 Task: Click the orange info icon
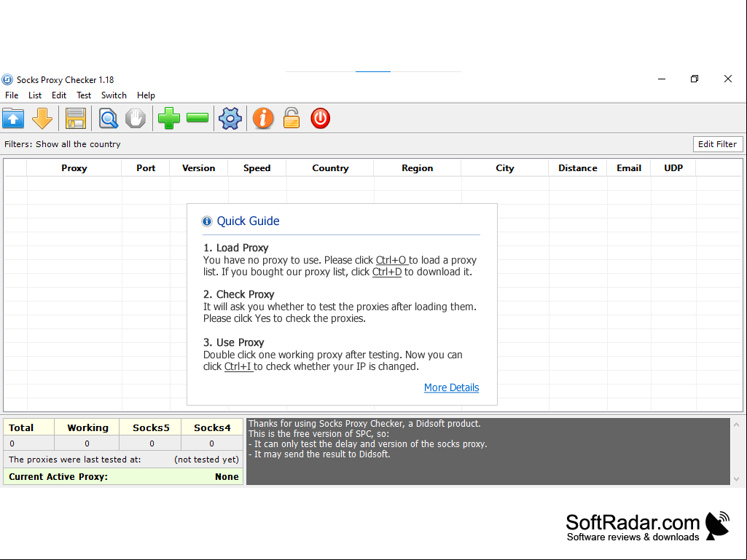click(x=263, y=119)
